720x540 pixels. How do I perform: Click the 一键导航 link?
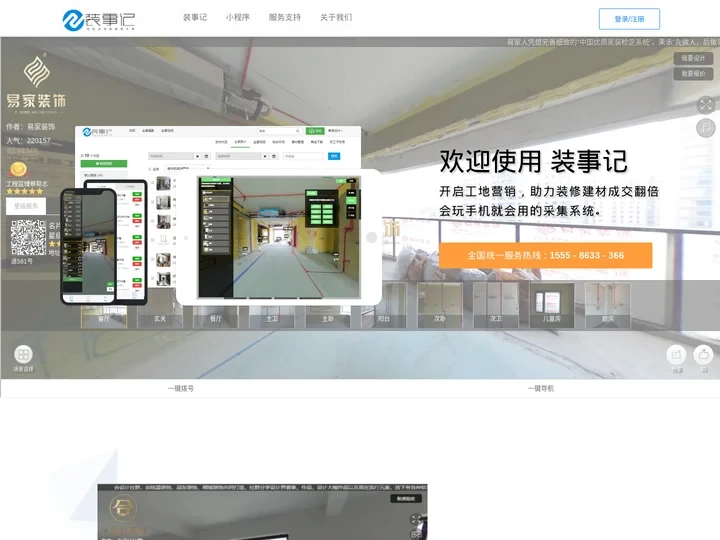pos(541,388)
